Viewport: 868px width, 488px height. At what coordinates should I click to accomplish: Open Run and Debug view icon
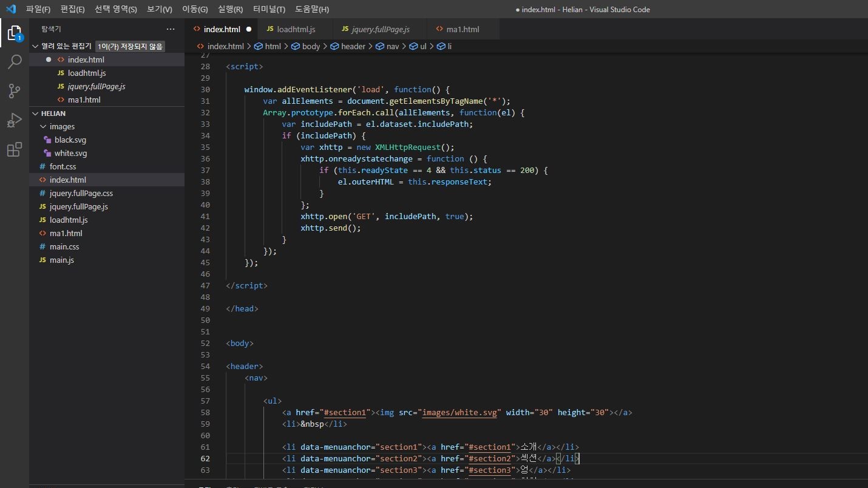(14, 120)
